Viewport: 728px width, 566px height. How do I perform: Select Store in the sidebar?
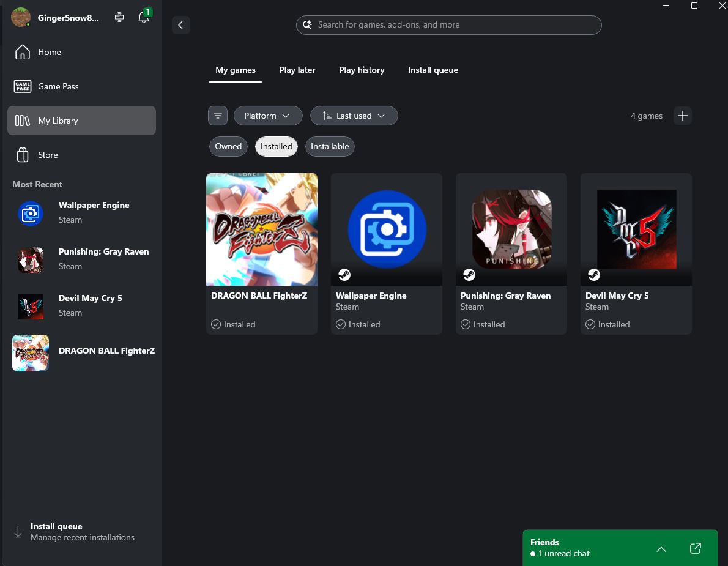(x=82, y=155)
